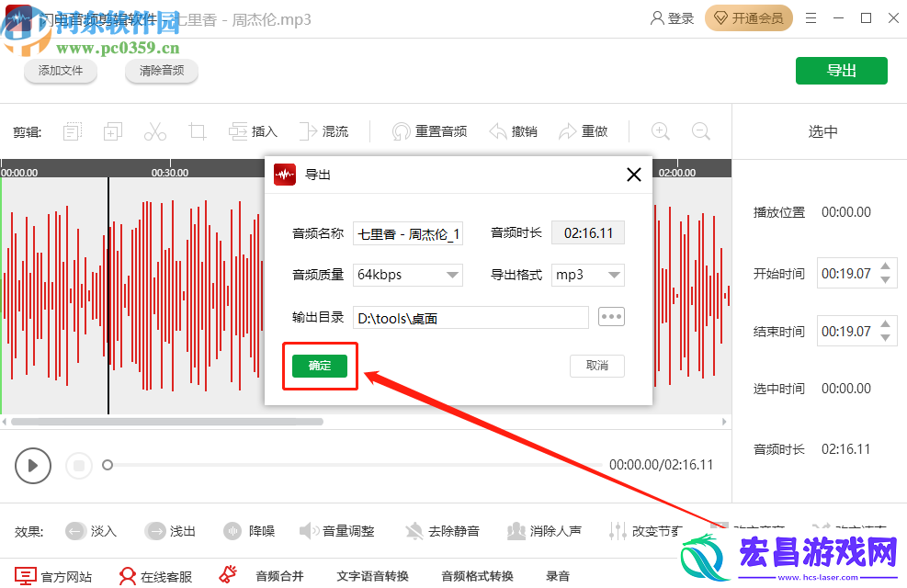The width and height of the screenshot is (907, 588).
Task: Open the 音频格式转换 format converter tool
Action: [477, 576]
